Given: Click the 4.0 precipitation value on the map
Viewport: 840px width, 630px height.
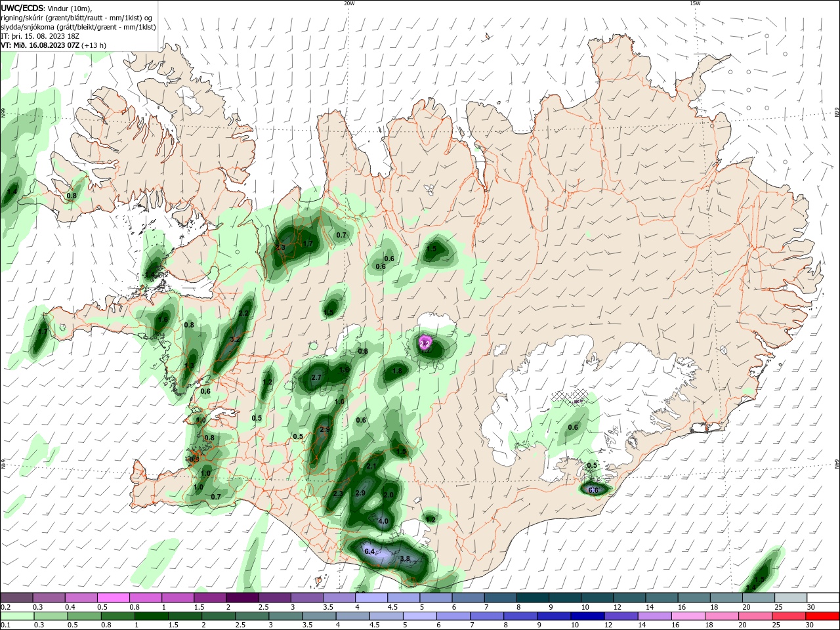Looking at the screenshot, I should coord(383,521).
